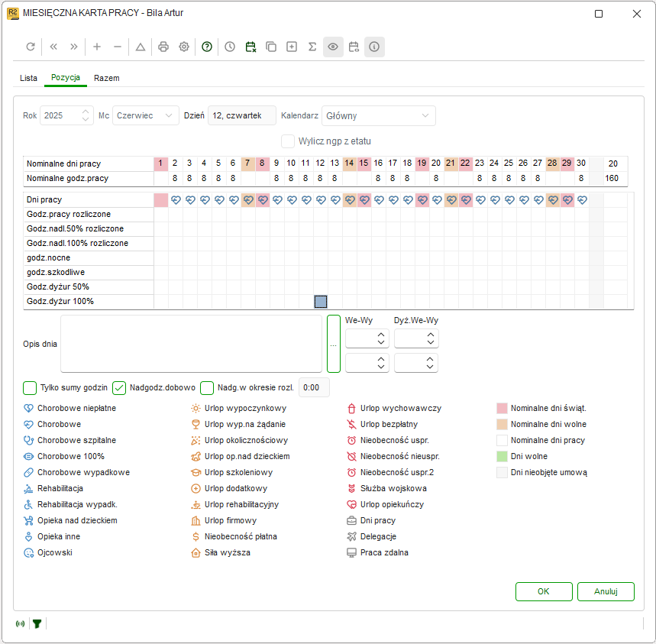Image resolution: width=656 pixels, height=644 pixels.
Task: Confirm with the OK button
Action: point(544,592)
